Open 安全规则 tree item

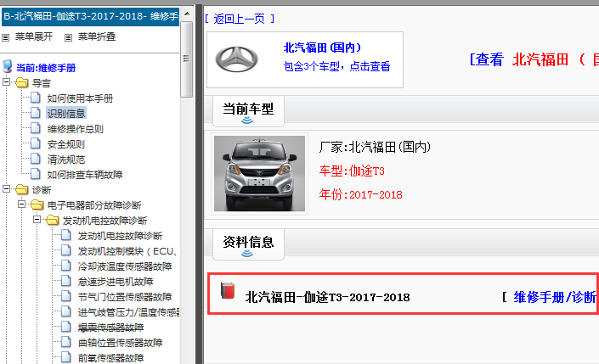click(66, 144)
